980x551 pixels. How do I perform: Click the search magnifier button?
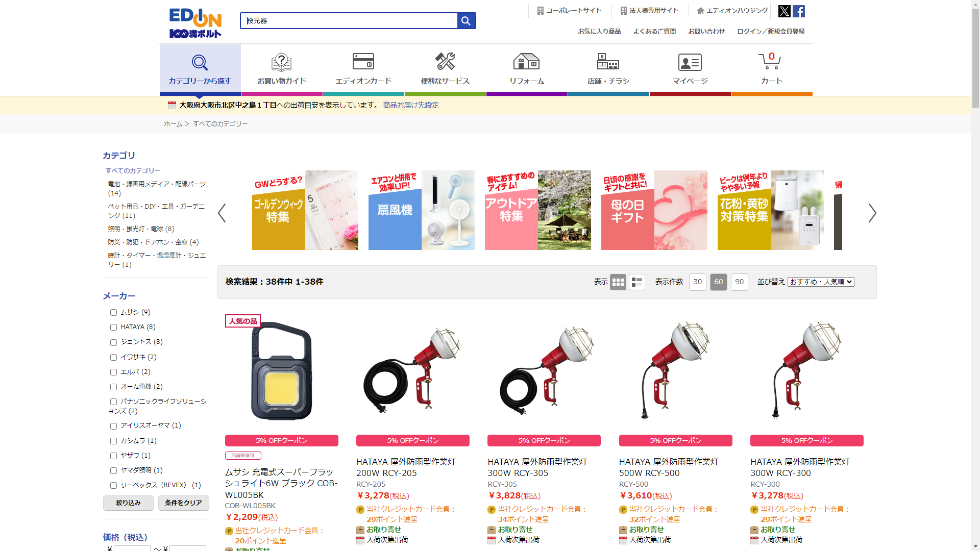tap(466, 21)
